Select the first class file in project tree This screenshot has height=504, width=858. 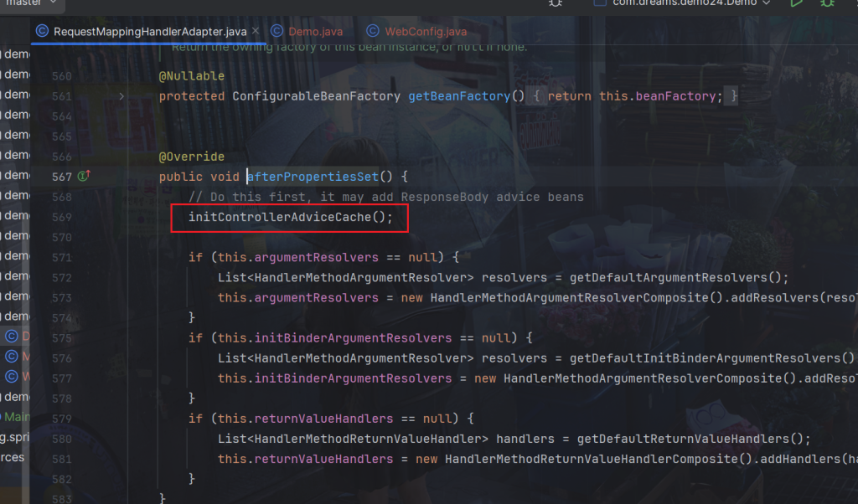pyautogui.click(x=12, y=337)
